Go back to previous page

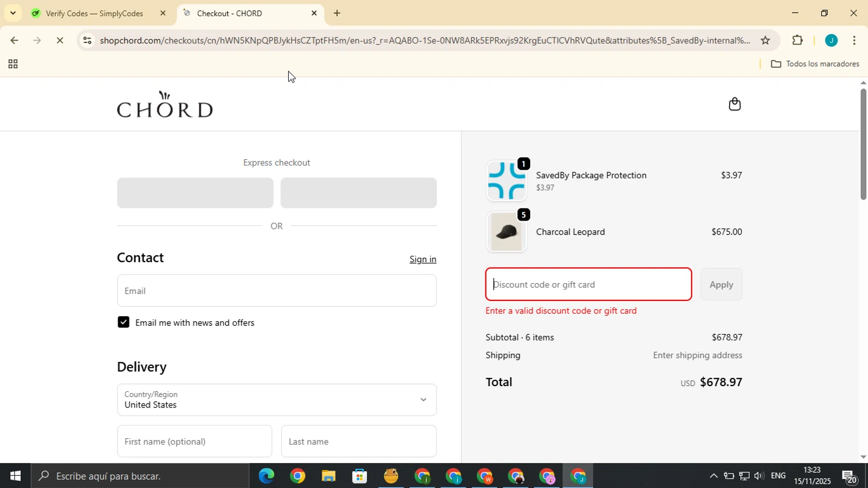click(x=13, y=41)
